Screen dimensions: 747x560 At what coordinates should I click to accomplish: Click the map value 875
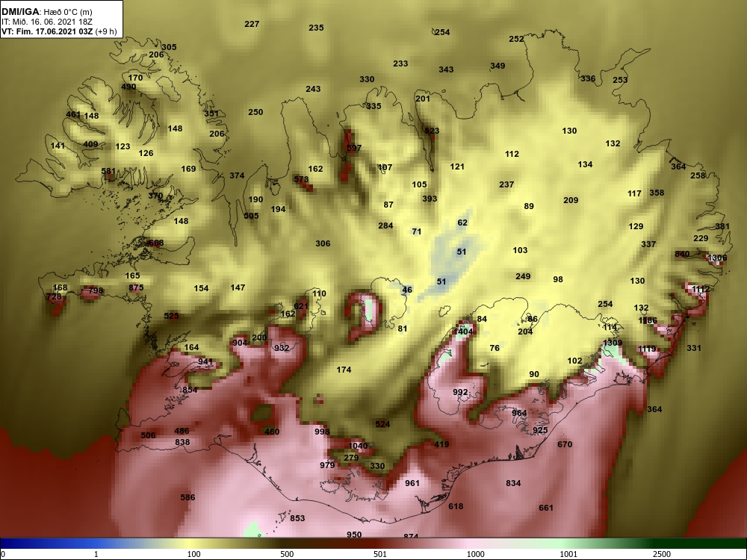[136, 287]
